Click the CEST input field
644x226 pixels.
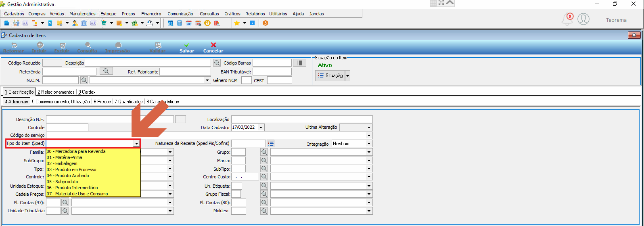point(279,80)
